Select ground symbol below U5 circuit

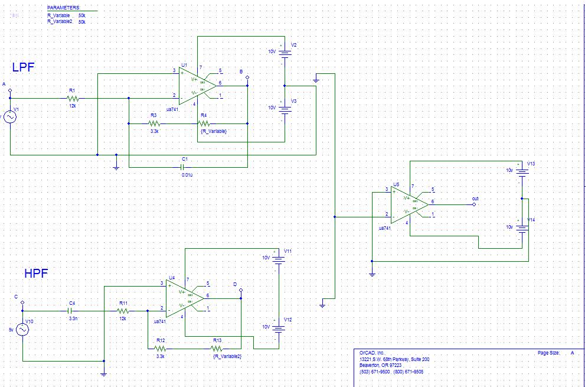[x=372, y=274]
